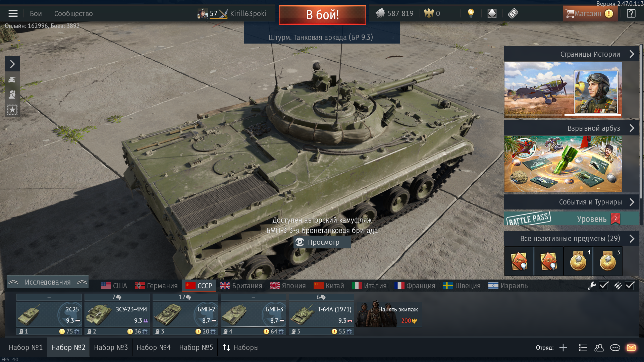
Task: Toggle the auto-repair checkmark next to wrench
Action: 604,286
